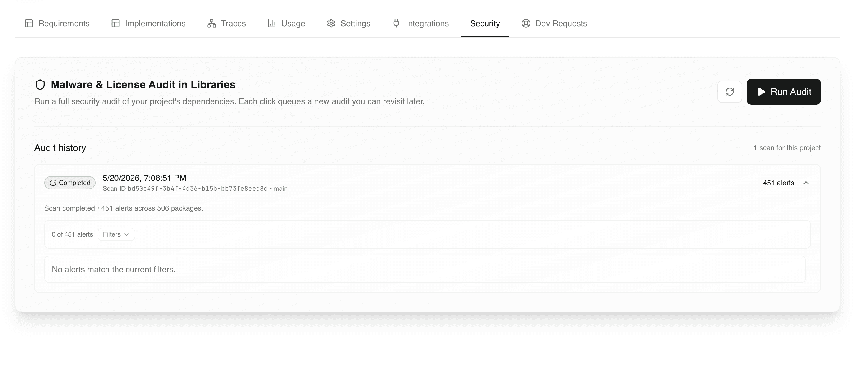Open the Filters dropdown
The height and width of the screenshot is (381, 868).
[116, 234]
